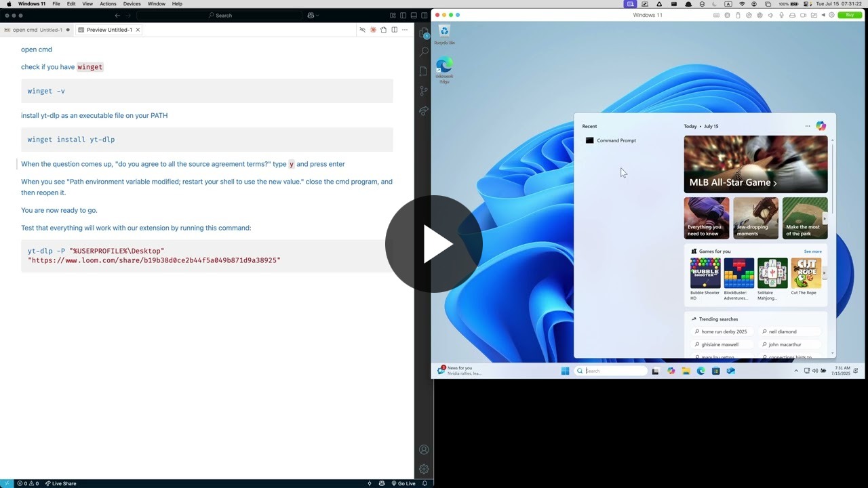Image resolution: width=868 pixels, height=488 pixels.
Task: Toggle the secondary side bar layout icon
Action: (x=425, y=15)
